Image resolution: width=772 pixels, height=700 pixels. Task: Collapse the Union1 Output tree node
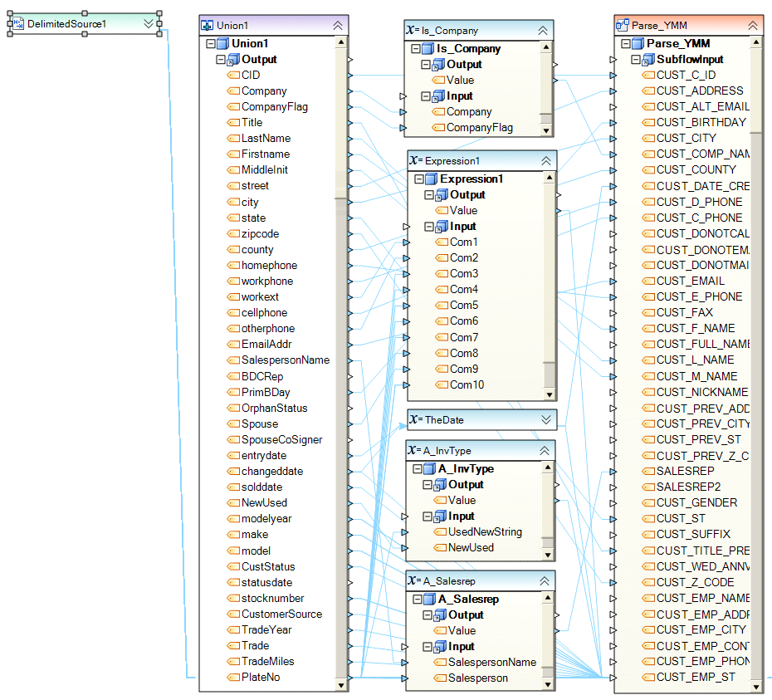coord(221,60)
